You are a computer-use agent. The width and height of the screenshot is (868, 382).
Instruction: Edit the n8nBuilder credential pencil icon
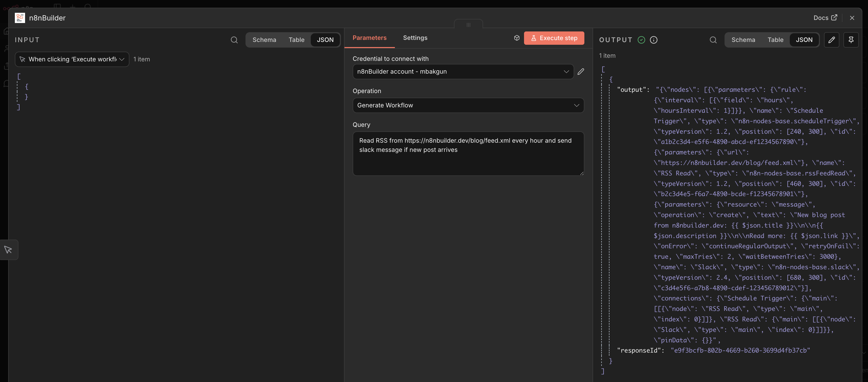coord(581,71)
